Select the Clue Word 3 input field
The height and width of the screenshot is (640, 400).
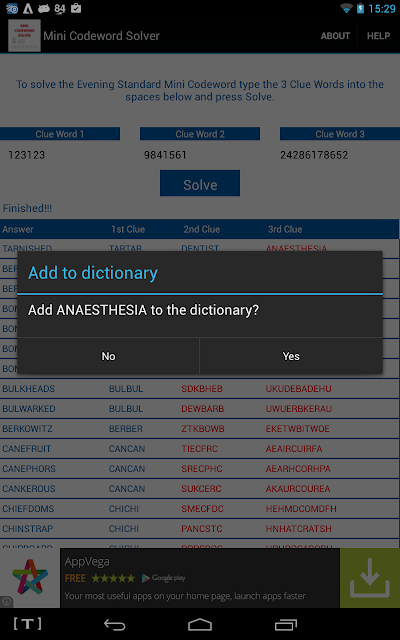click(x=340, y=155)
